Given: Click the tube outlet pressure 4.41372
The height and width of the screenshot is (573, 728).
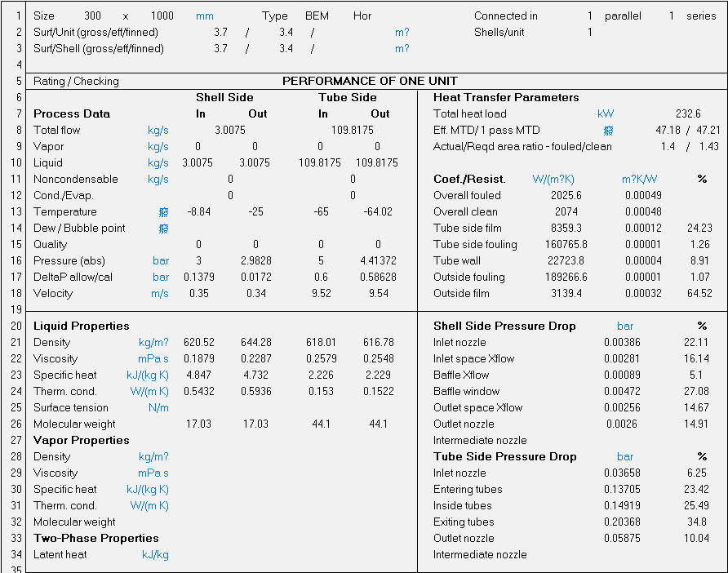Looking at the screenshot, I should (x=378, y=260).
